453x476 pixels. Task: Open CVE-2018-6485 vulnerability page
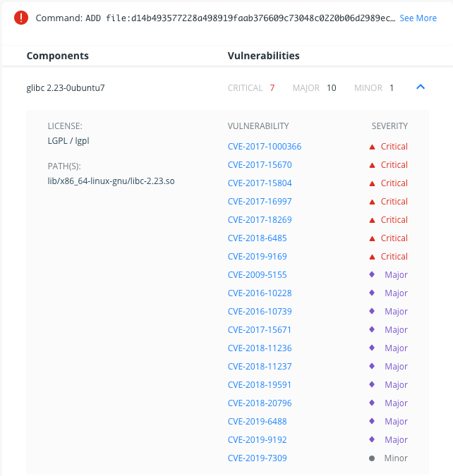coord(257,238)
